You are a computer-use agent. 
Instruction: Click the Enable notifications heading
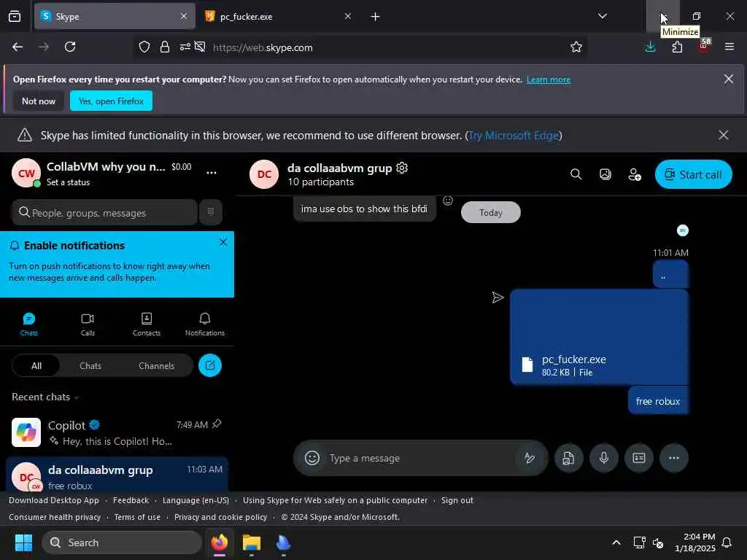[74, 246]
